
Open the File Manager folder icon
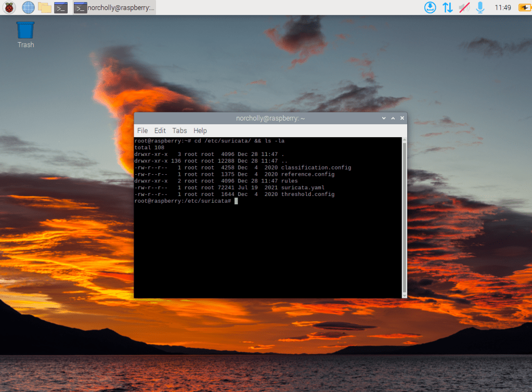click(45, 7)
